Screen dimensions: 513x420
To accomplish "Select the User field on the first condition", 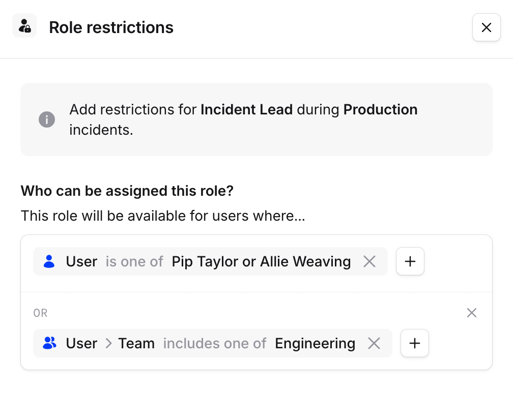I will [81, 261].
